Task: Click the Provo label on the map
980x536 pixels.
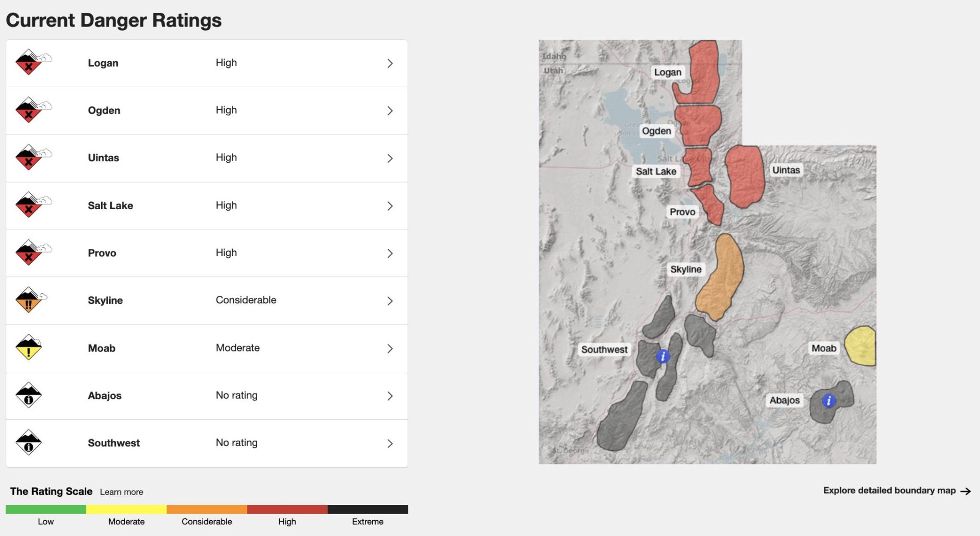Action: coord(682,212)
